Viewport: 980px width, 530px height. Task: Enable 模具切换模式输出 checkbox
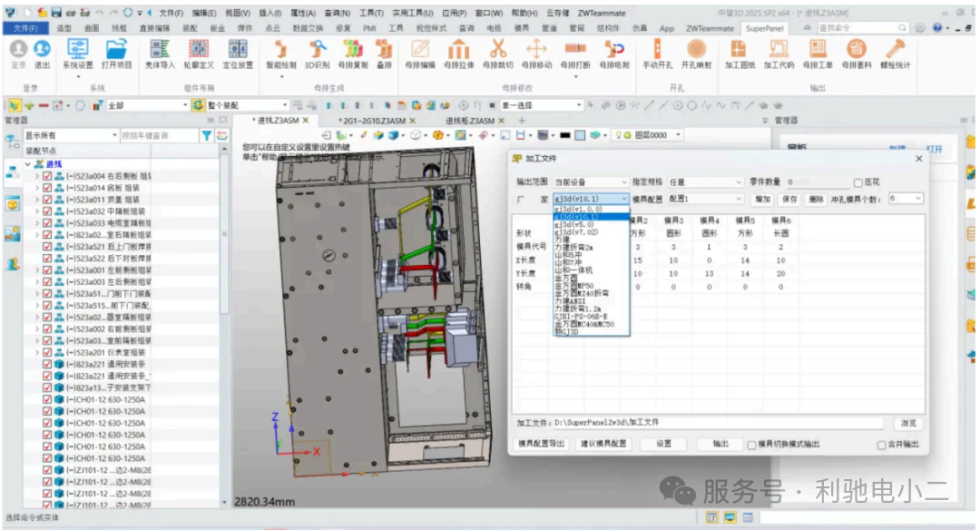point(752,445)
